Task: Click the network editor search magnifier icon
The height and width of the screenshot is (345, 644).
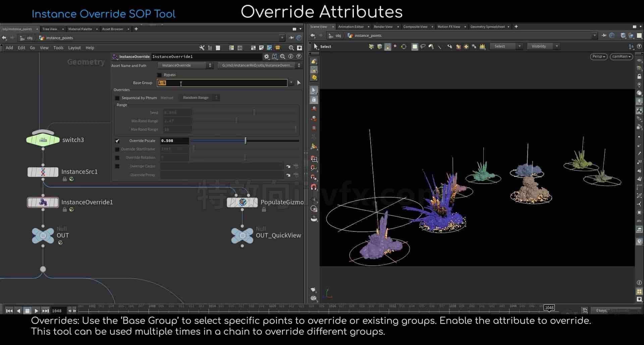Action: (291, 48)
